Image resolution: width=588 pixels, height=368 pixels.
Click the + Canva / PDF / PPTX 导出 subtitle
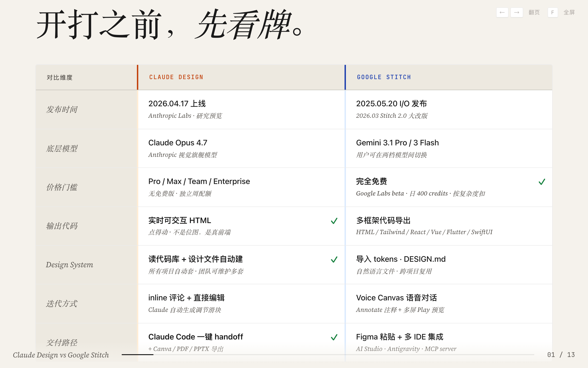point(186,349)
